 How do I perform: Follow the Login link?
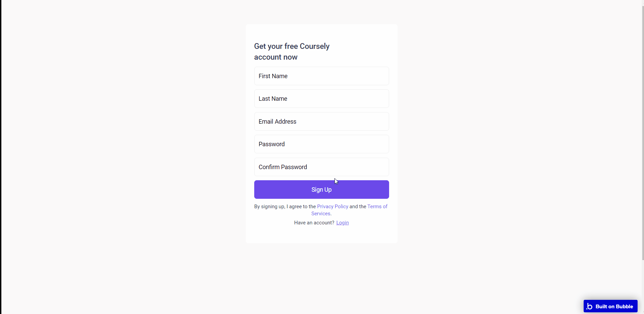pos(342,223)
